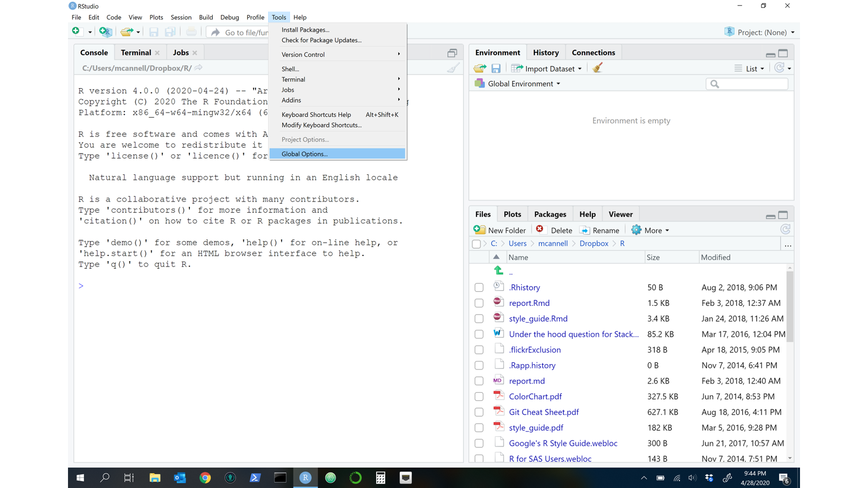This screenshot has height=488, width=868.
Task: Click the Save current document icon
Action: tap(153, 32)
